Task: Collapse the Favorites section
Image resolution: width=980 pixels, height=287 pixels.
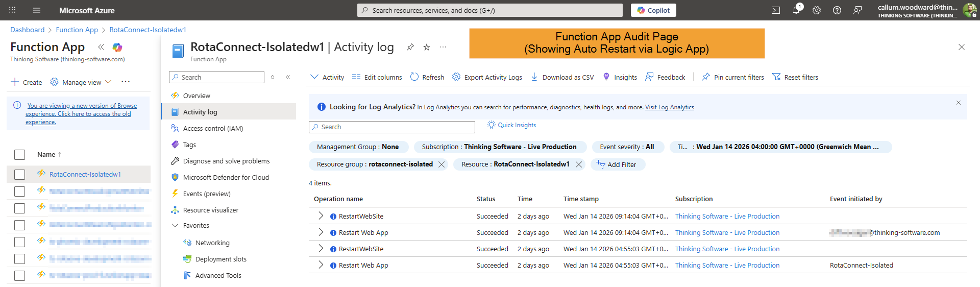Action: [175, 225]
